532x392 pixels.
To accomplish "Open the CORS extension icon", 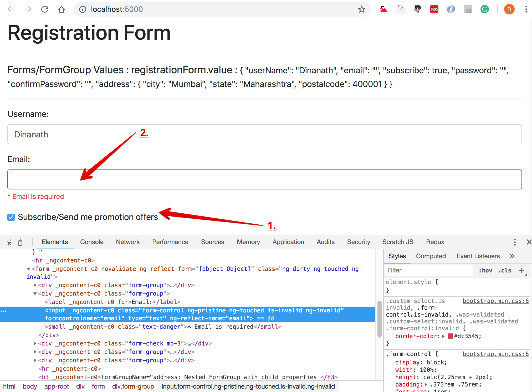I will (434, 9).
